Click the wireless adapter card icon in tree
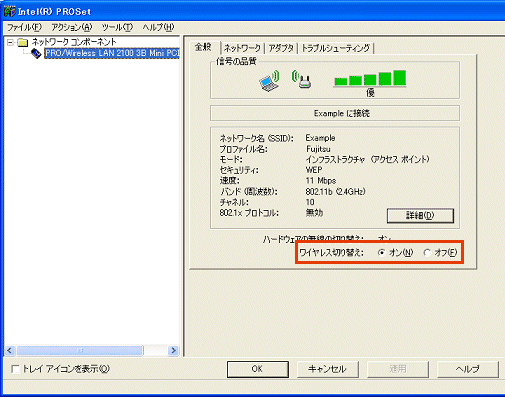Image resolution: width=505 pixels, height=397 pixels. click(36, 53)
